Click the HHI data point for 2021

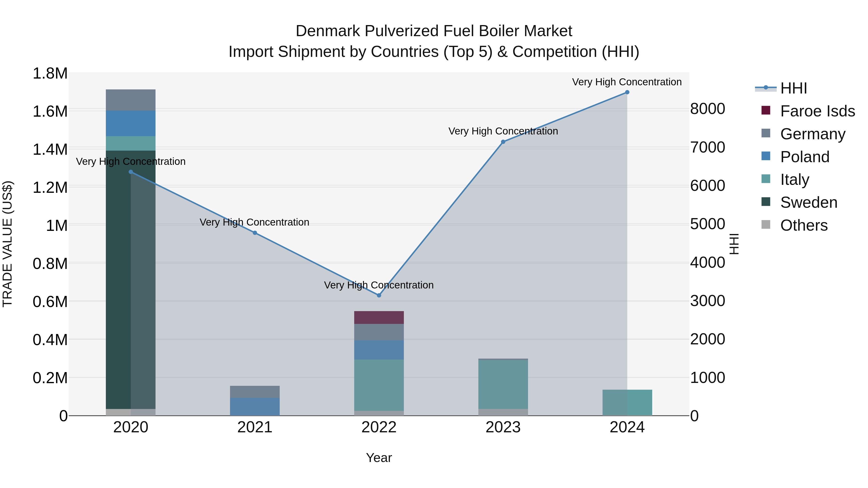pyautogui.click(x=255, y=233)
